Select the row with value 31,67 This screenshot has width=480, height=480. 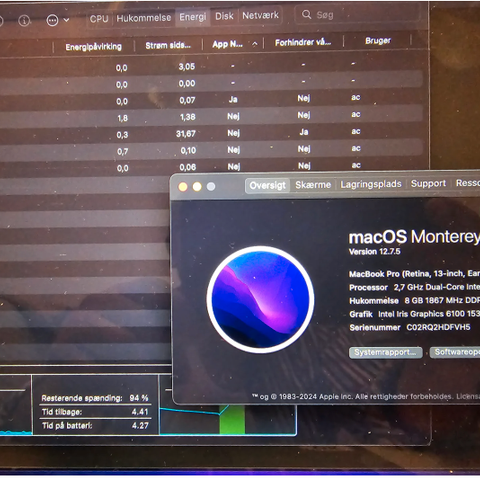[212, 133]
